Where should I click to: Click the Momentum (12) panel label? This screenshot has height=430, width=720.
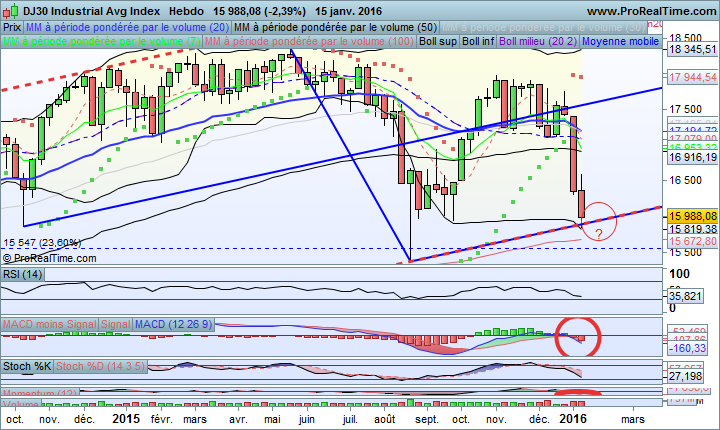(x=40, y=393)
